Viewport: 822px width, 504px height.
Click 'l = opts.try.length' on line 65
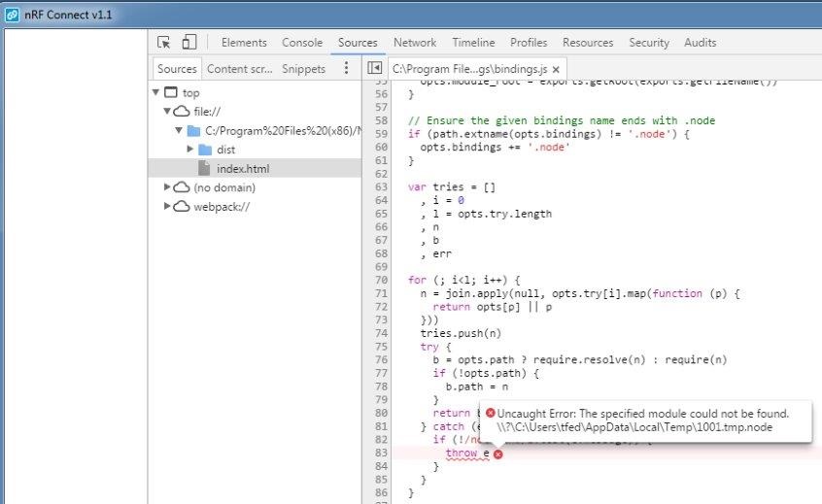click(x=493, y=214)
